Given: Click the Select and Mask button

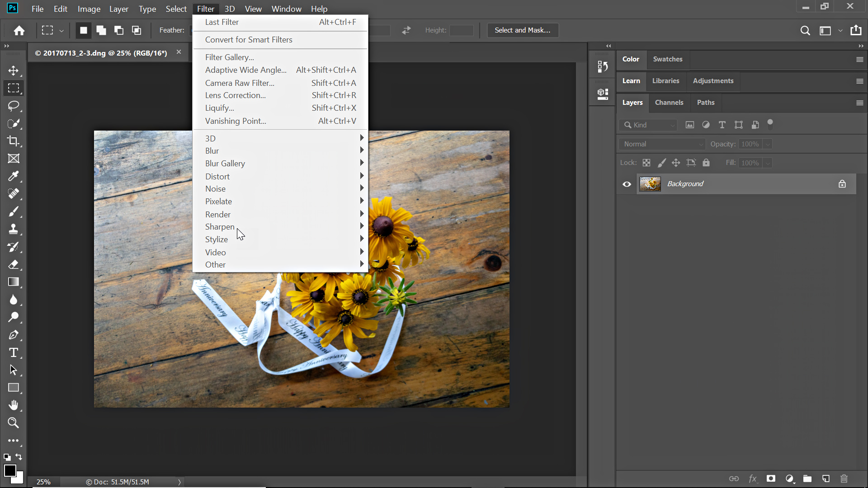Looking at the screenshot, I should tap(523, 30).
